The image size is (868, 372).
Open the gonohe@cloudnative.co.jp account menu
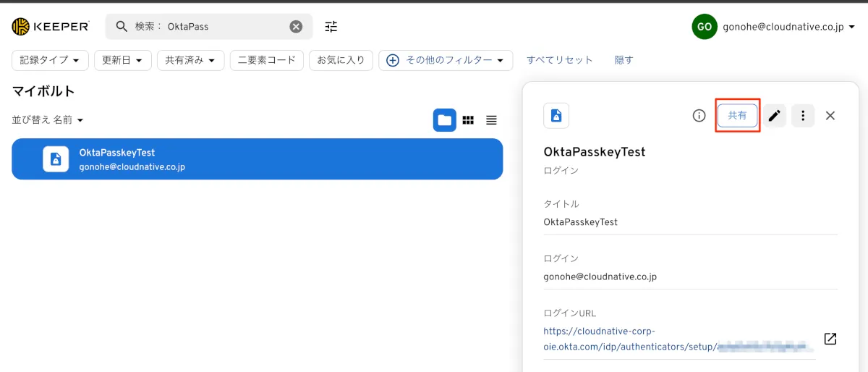(x=789, y=27)
